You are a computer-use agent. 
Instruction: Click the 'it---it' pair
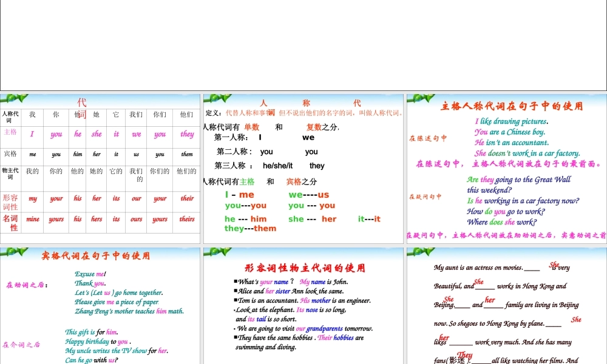click(369, 219)
